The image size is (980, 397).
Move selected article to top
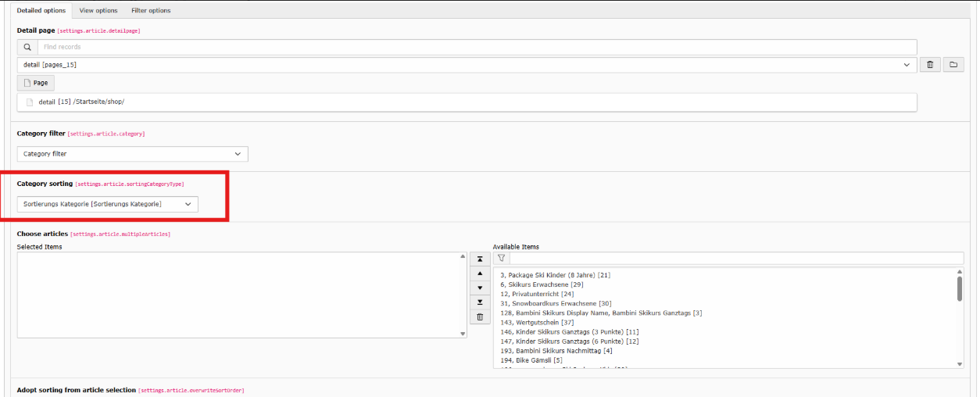(x=480, y=259)
